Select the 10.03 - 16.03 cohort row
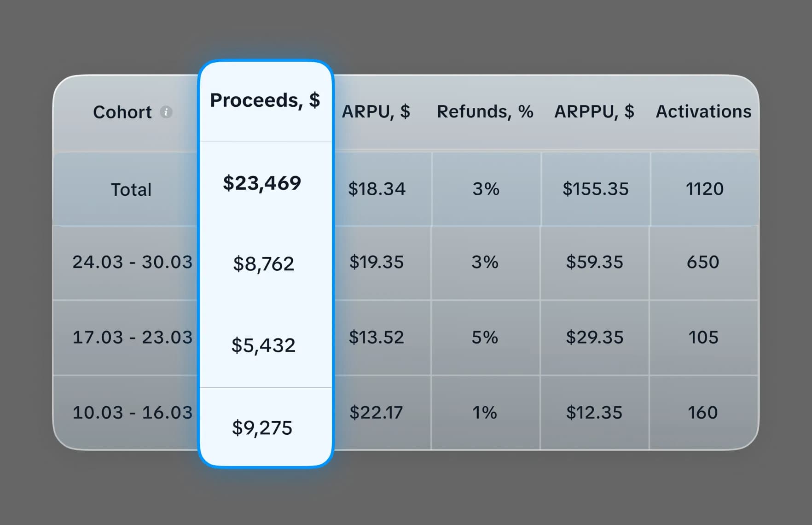 coord(132,412)
